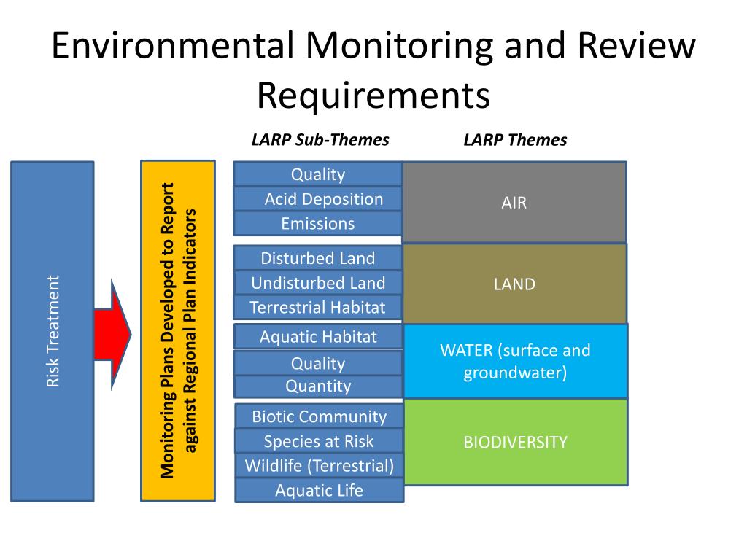This screenshot has height=560, width=747.
Task: Select the 'Biotic Community' box
Action: tap(320, 416)
